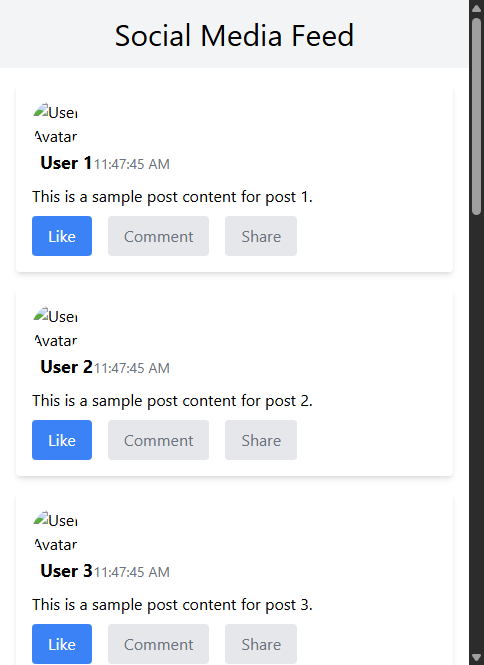Click the timestamp on User 2's post
This screenshot has height=665, width=484.
pyautogui.click(x=131, y=368)
